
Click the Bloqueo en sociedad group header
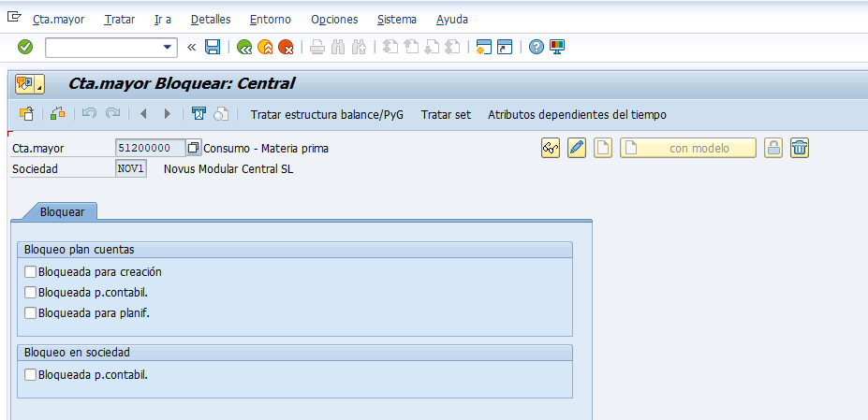295,353
